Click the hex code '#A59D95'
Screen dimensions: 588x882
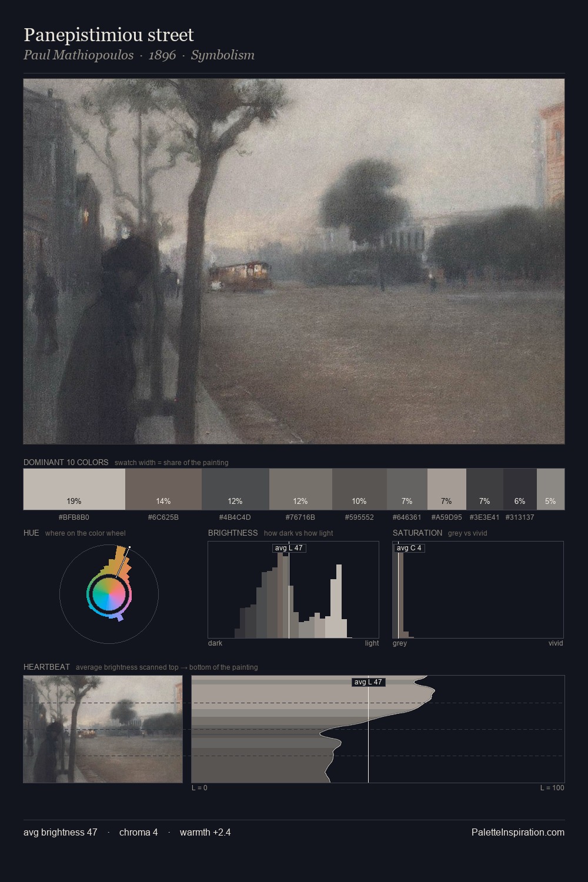tap(447, 517)
